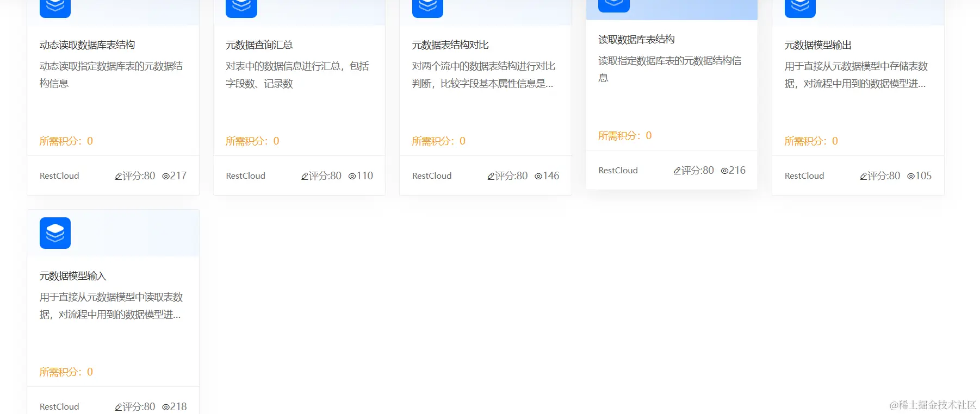Click the layers icon above 元数据查询汇总
Screen dimensions: 980x414
tap(241, 8)
